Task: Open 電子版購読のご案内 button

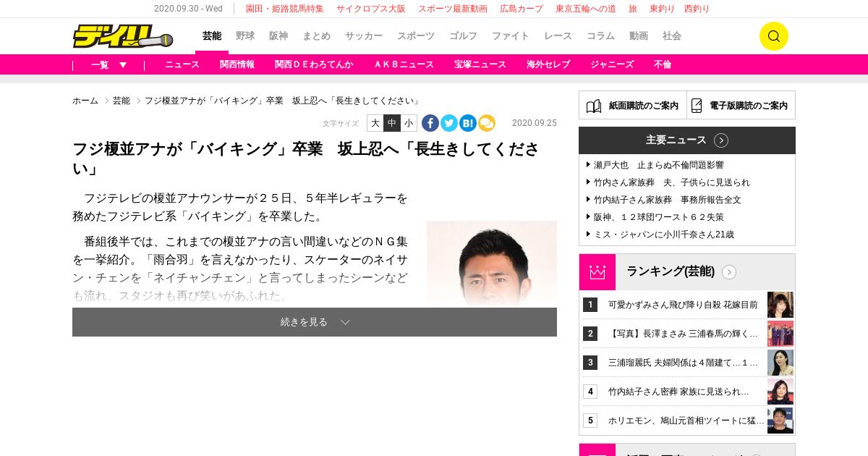Action: [741, 105]
